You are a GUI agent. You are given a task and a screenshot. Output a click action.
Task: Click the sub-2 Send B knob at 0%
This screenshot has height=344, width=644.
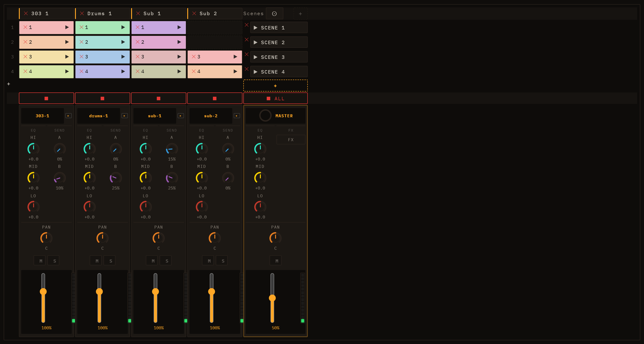tap(228, 178)
